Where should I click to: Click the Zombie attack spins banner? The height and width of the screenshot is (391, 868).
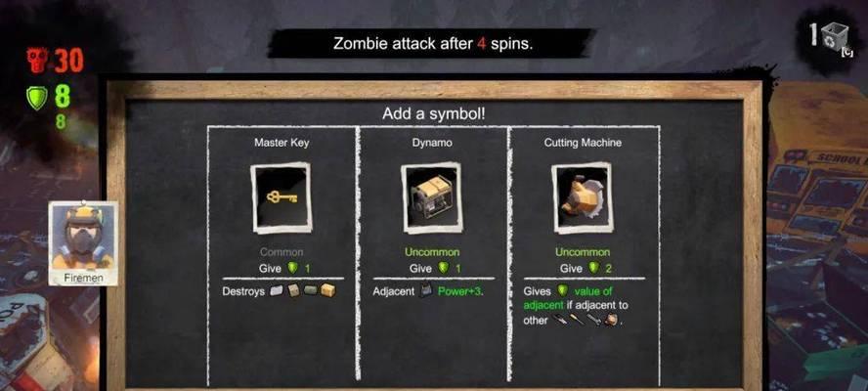click(432, 43)
